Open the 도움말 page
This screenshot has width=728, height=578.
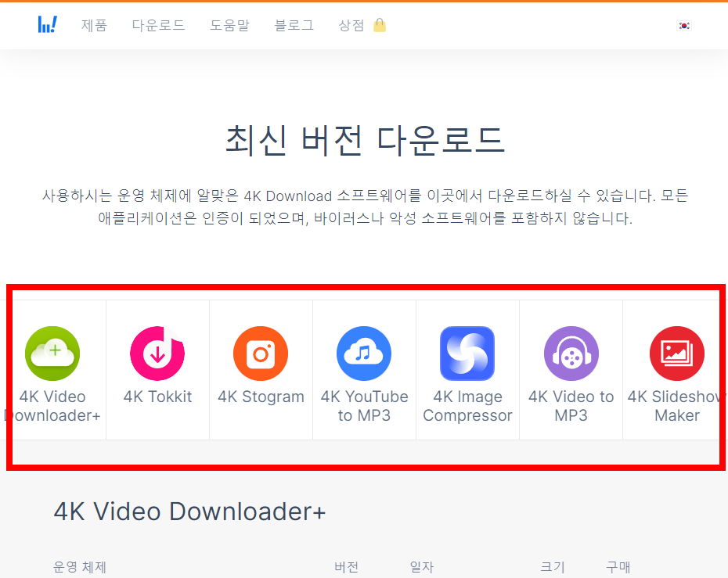(x=230, y=25)
